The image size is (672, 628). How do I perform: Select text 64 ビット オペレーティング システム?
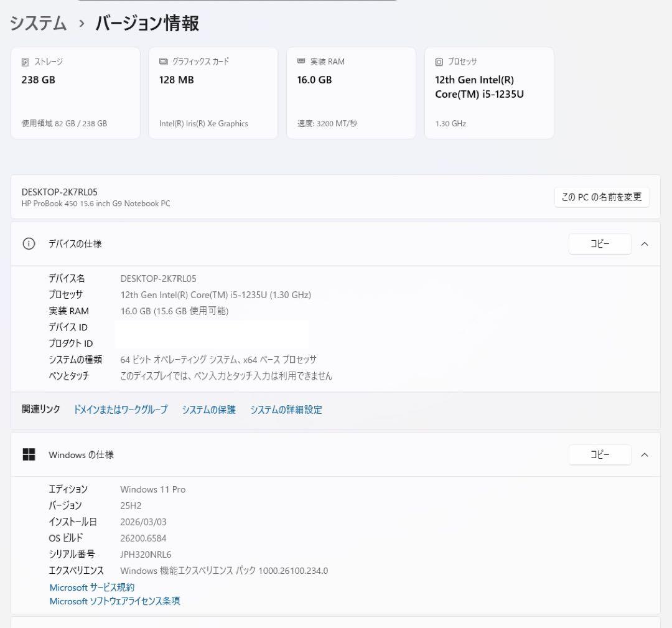pyautogui.click(x=179, y=360)
